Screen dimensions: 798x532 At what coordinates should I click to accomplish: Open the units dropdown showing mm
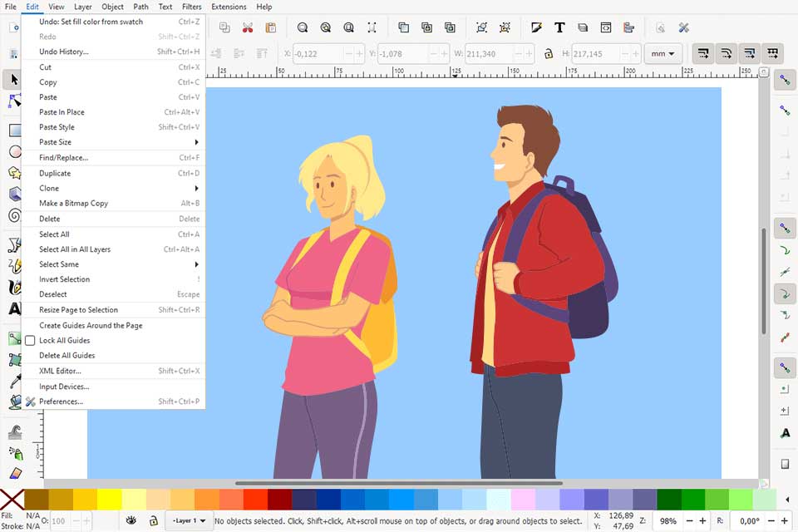coord(663,53)
